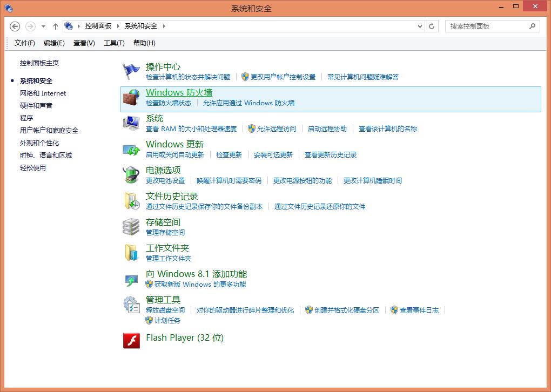
Task: Click the Flash Player red icon
Action: (131, 340)
